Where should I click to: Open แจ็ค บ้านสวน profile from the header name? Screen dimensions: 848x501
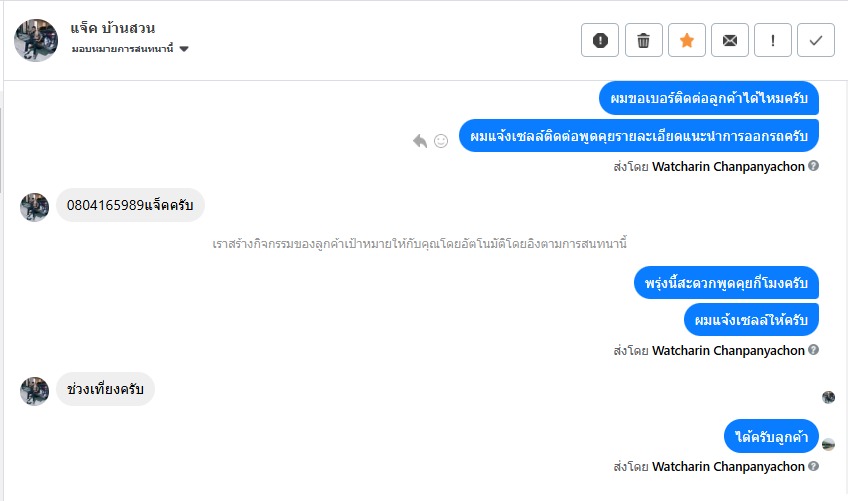coord(113,28)
